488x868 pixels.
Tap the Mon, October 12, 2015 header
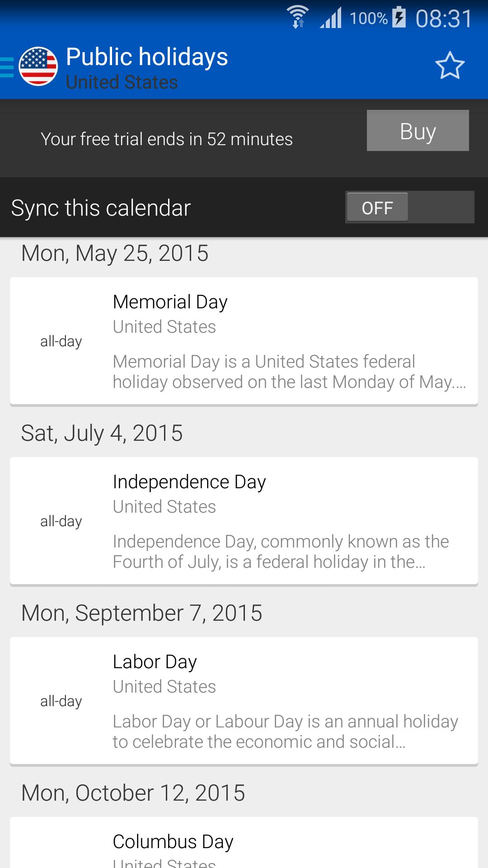(x=133, y=793)
